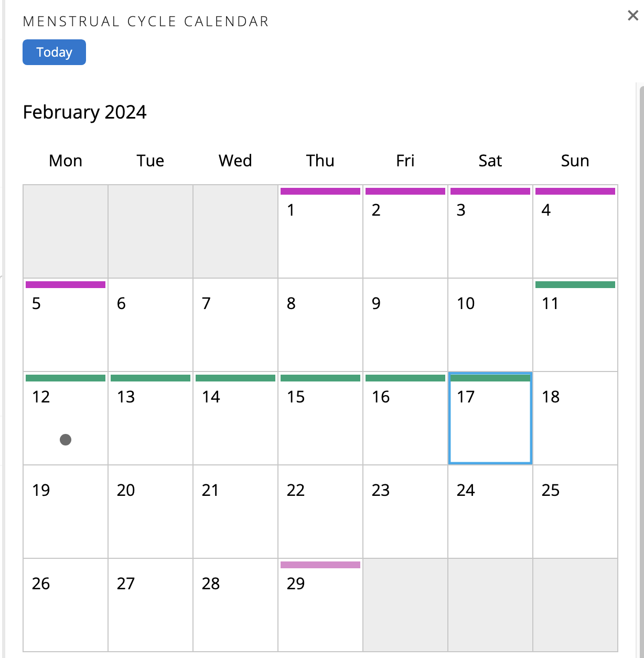Viewport: 644px width, 658px height.
Task: Select February 10 day cell
Action: pyautogui.click(x=490, y=325)
